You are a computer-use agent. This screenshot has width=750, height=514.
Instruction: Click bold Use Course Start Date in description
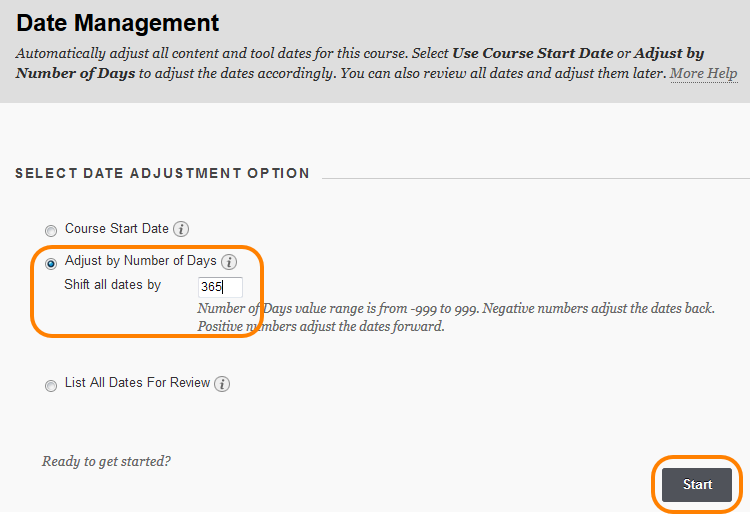pyautogui.click(x=533, y=53)
